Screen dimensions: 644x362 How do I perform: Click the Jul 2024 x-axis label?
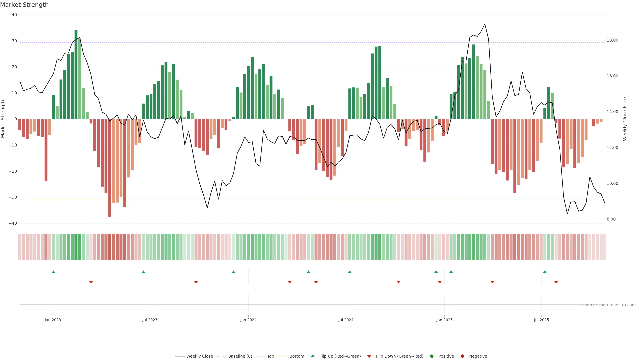click(x=346, y=320)
